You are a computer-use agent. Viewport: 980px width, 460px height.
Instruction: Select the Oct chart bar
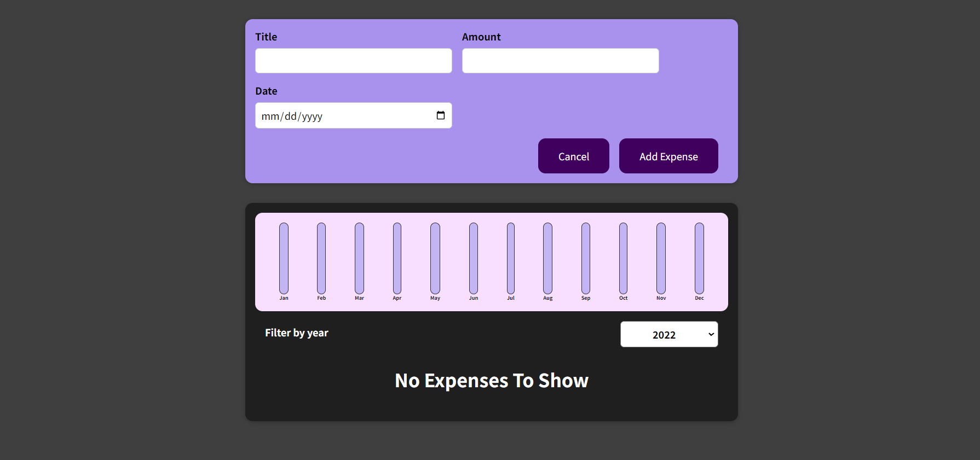(624, 258)
